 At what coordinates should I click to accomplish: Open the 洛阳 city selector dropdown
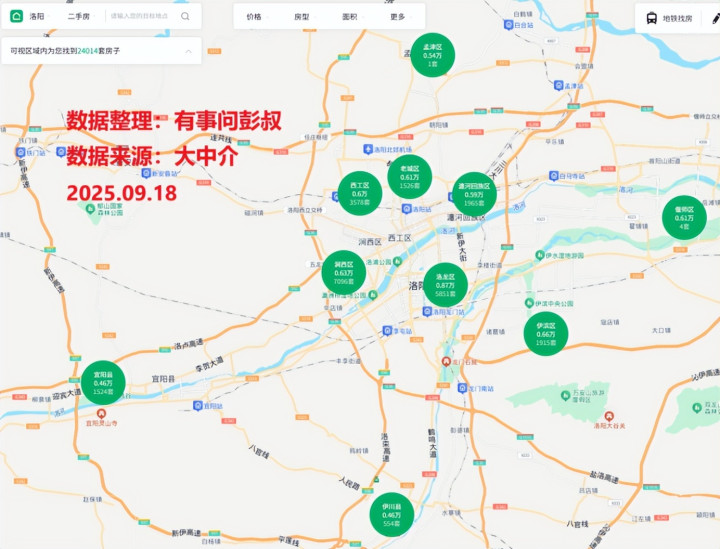click(39, 17)
